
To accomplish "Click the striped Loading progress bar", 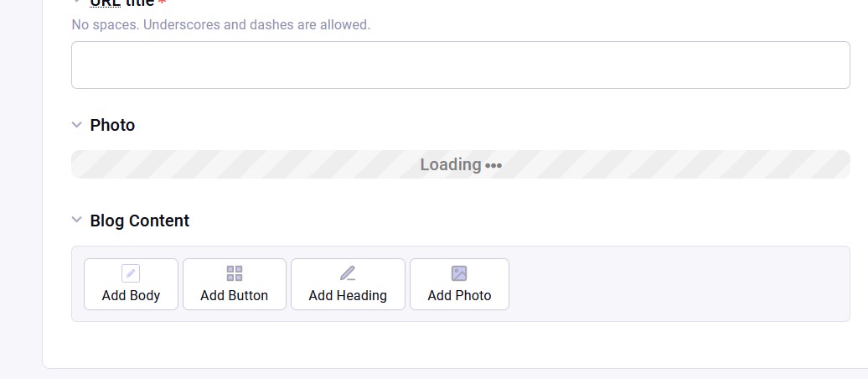I will coord(251,164).
